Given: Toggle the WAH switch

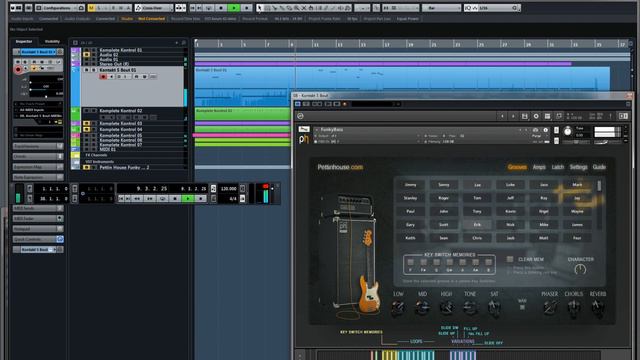Looking at the screenshot, I should [x=522, y=307].
